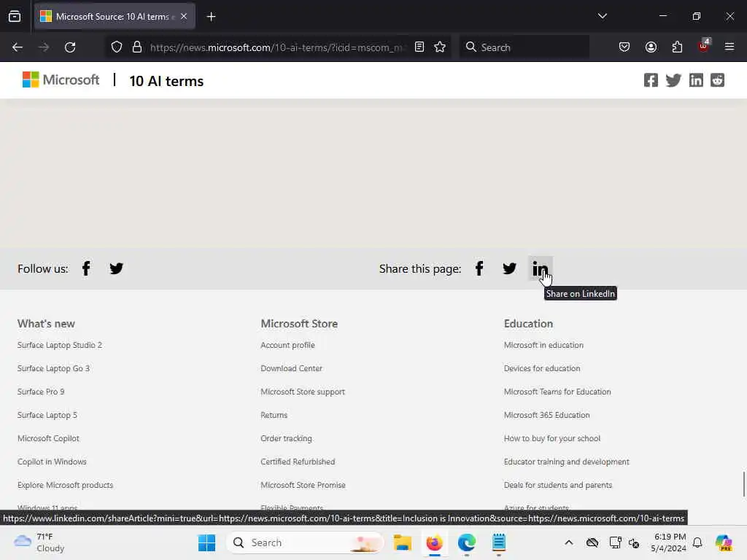Reload the current page
Image resolution: width=747 pixels, height=560 pixels.
pos(70,47)
